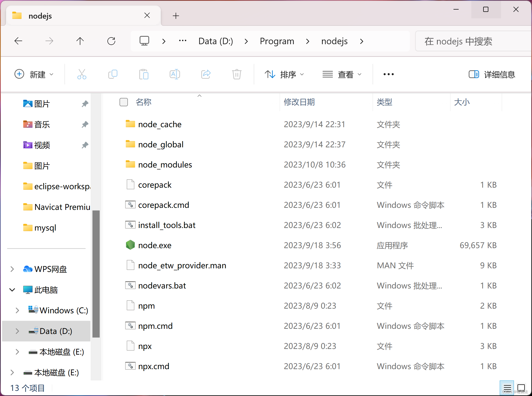Click the Up navigation arrow
The height and width of the screenshot is (396, 532).
point(80,41)
